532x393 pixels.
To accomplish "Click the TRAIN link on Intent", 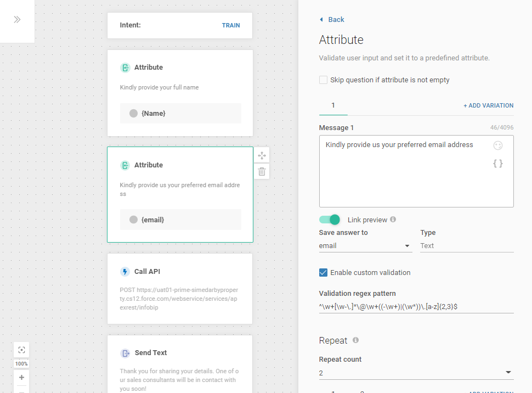I will pos(231,25).
